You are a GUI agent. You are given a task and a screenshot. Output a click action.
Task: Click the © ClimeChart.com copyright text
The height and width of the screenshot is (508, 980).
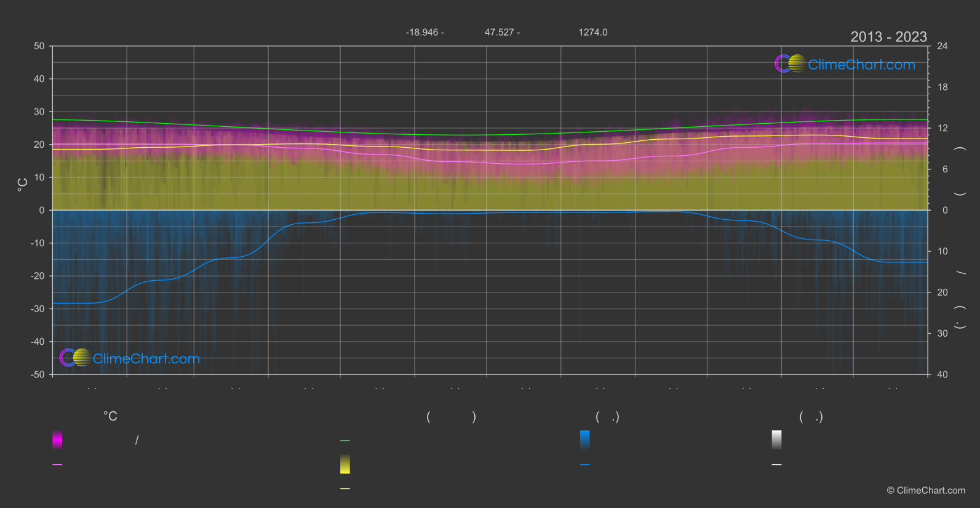click(x=926, y=491)
